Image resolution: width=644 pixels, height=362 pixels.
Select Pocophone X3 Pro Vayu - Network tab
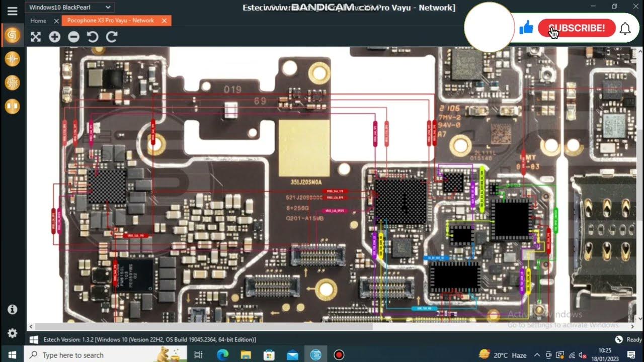pyautogui.click(x=111, y=21)
